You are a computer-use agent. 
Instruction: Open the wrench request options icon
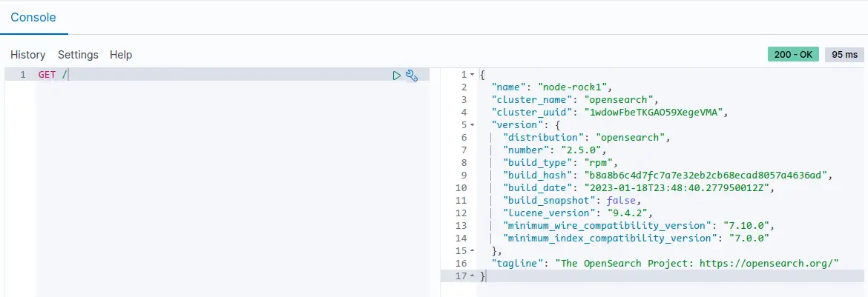[412, 75]
